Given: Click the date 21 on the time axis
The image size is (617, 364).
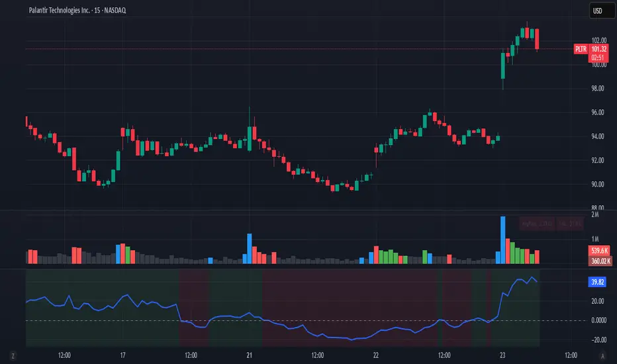Looking at the screenshot, I should pos(249,355).
